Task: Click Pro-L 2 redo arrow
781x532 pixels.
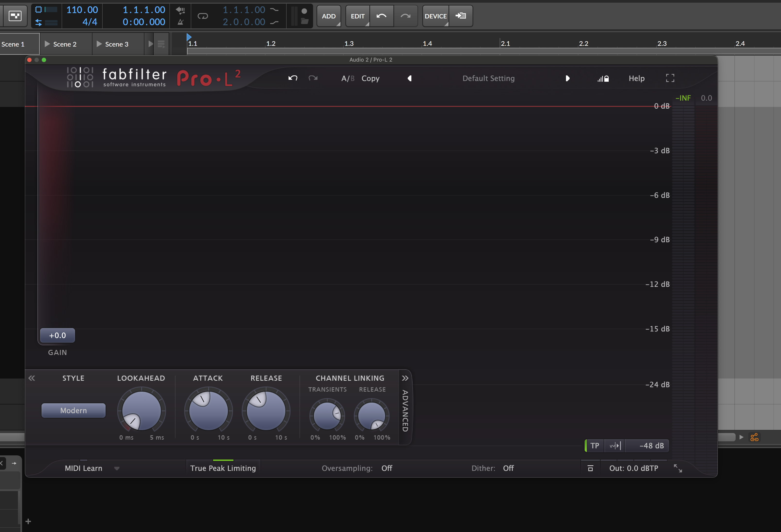Action: (313, 78)
